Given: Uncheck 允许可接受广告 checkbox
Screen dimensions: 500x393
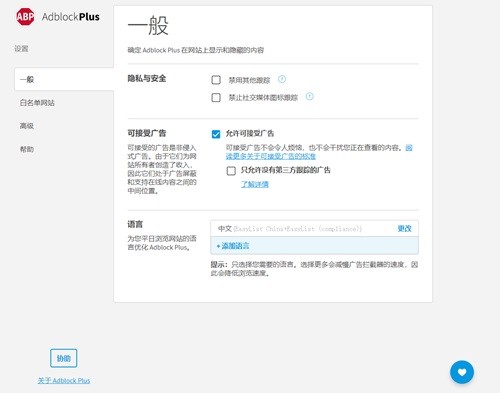Looking at the screenshot, I should coord(216,134).
